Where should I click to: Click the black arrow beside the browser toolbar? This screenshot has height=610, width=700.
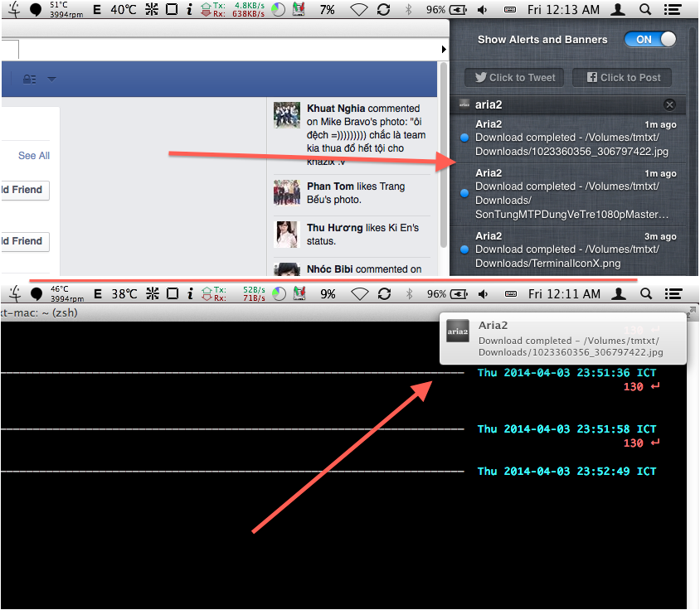pos(444,49)
